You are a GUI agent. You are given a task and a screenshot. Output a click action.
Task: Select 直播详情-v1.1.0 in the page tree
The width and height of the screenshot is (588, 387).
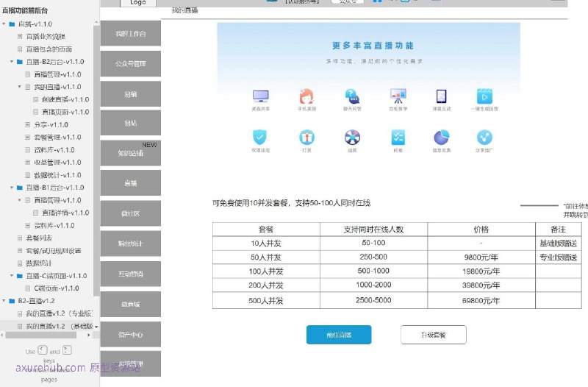coord(65,213)
